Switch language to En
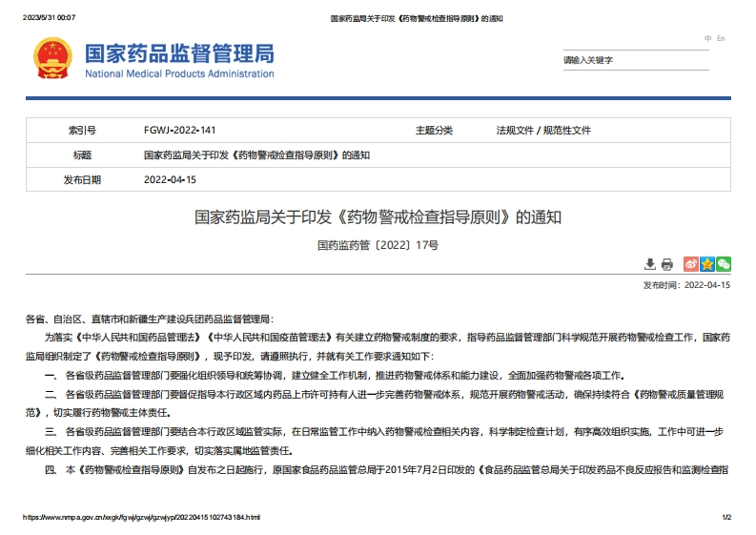The image size is (756, 535). pos(721,38)
